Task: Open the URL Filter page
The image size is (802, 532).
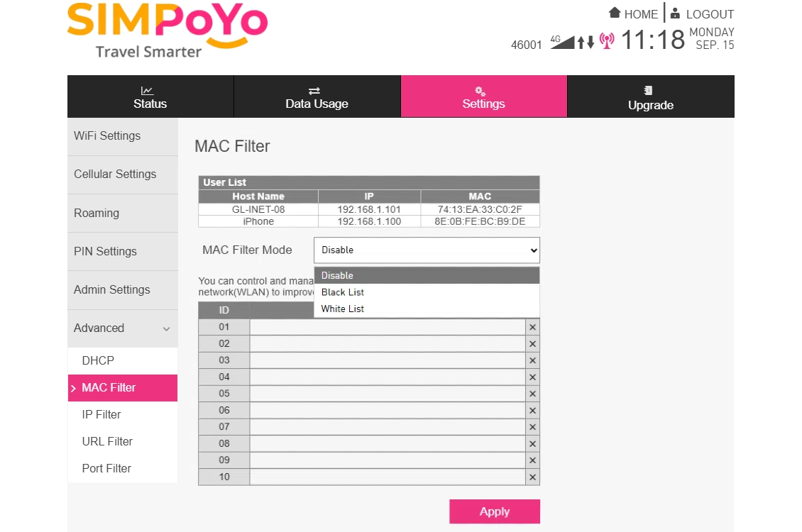Action: point(107,441)
